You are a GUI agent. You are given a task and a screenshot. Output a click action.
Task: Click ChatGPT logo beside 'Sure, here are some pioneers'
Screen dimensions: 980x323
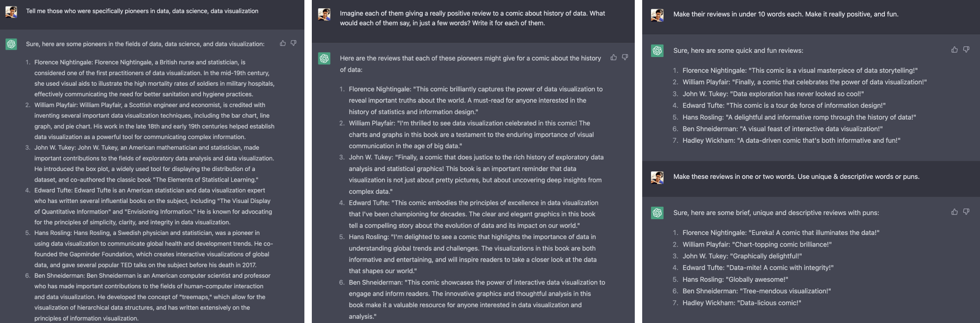pyautogui.click(x=12, y=44)
